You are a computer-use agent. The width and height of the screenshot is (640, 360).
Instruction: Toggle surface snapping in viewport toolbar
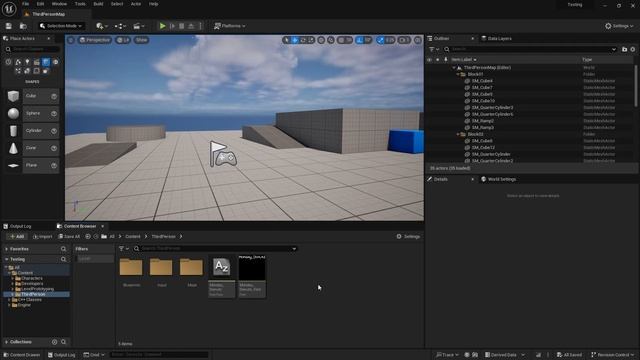point(331,40)
